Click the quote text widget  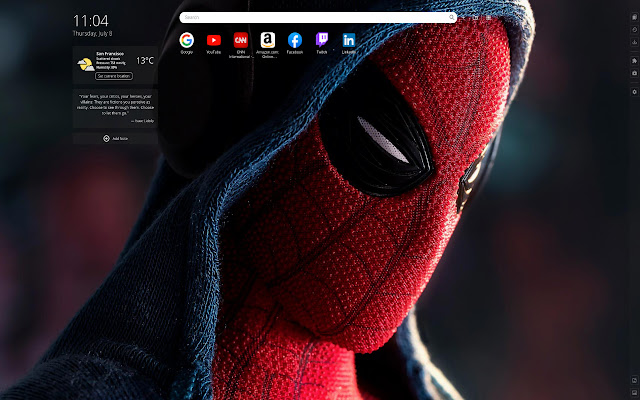point(115,108)
